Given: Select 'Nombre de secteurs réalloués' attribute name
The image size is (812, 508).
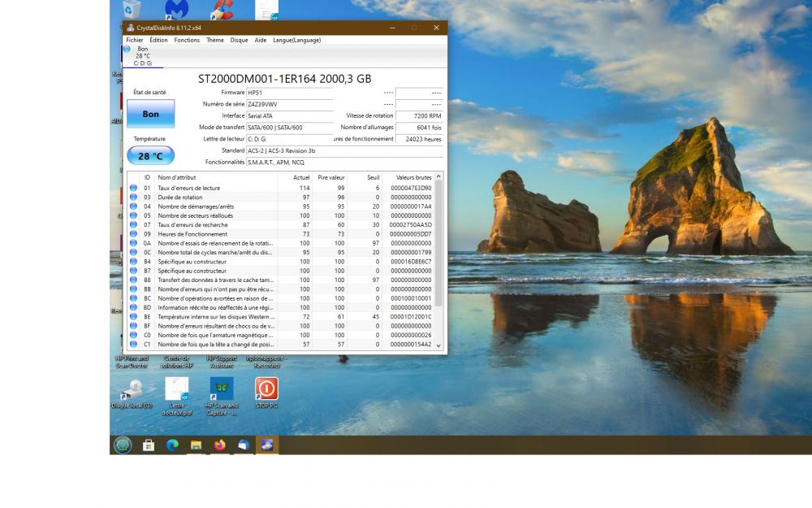Looking at the screenshot, I should [195, 215].
